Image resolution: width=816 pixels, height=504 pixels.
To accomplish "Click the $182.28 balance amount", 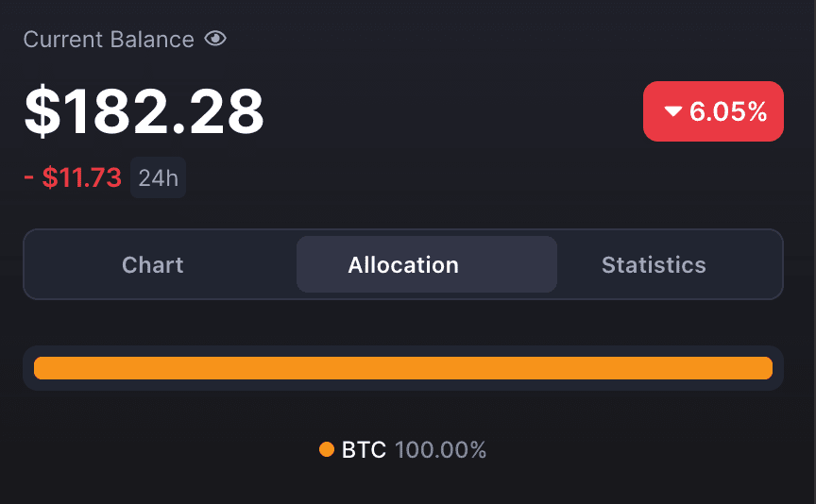I will click(144, 111).
